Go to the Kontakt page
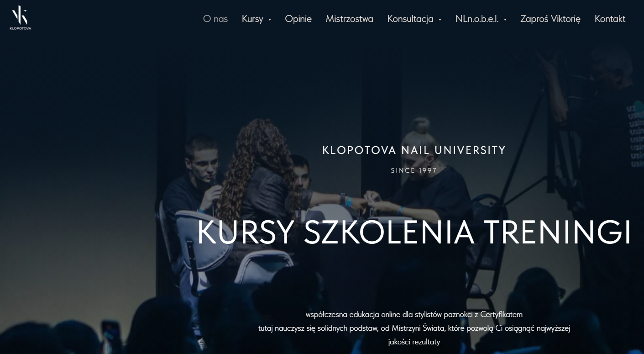Screen dimensions: 644x354 [x=610, y=19]
